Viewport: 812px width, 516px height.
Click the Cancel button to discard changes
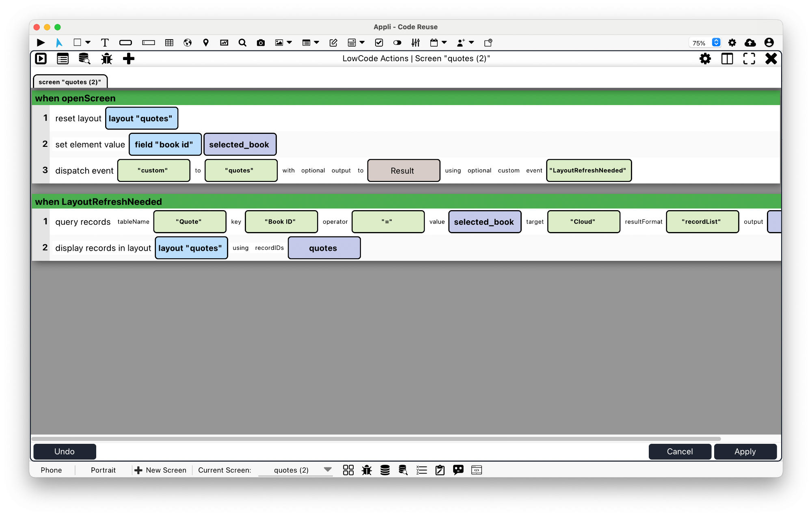pyautogui.click(x=679, y=451)
